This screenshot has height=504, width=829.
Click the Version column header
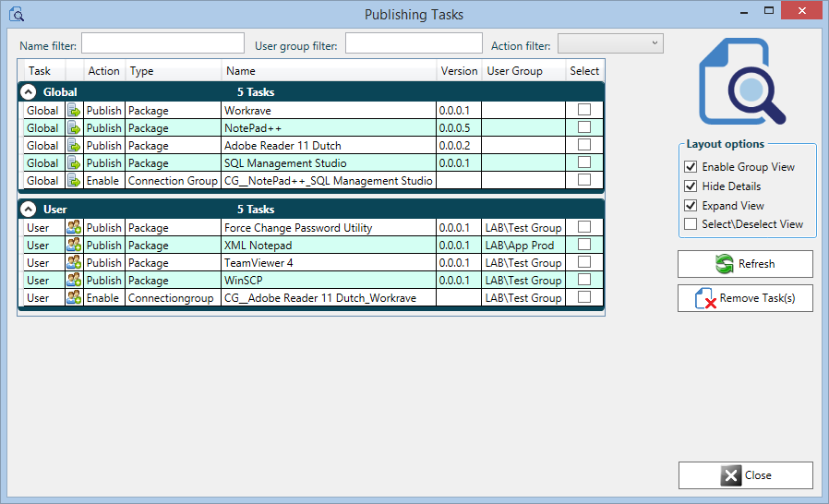[459, 71]
